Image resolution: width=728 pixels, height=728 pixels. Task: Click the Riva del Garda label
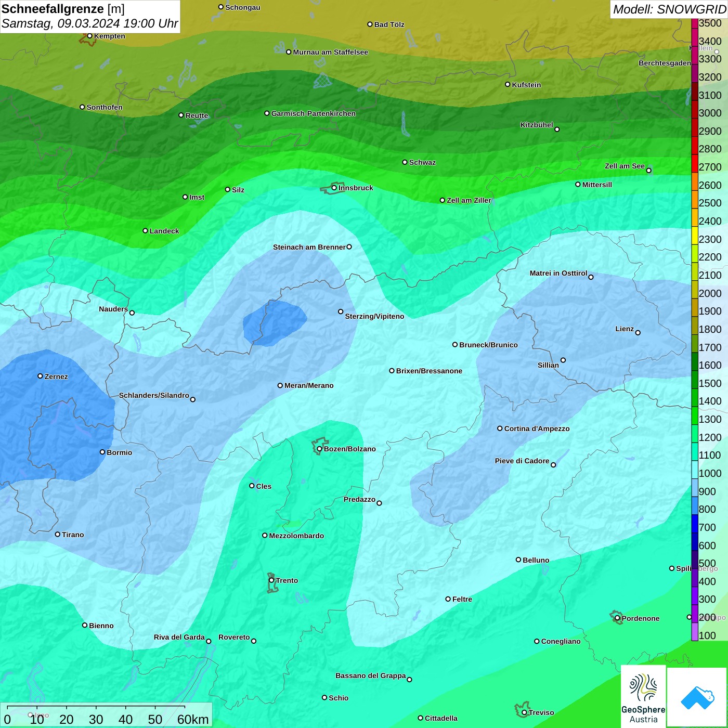tap(179, 637)
